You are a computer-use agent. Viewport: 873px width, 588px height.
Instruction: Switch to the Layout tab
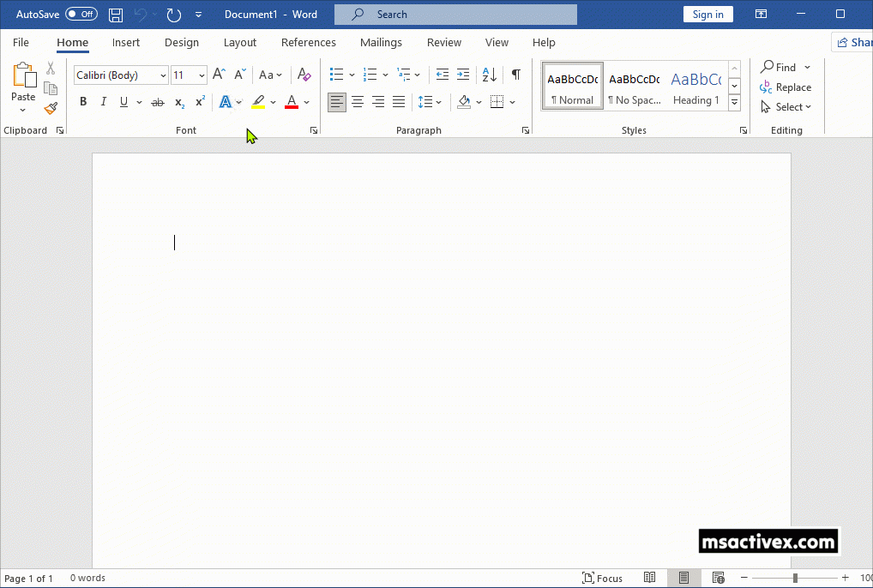(240, 43)
